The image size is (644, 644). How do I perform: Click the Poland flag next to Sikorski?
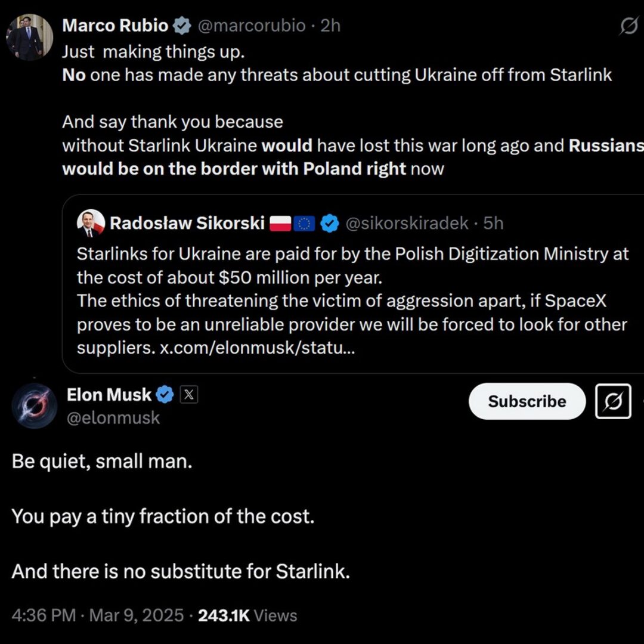(x=280, y=224)
